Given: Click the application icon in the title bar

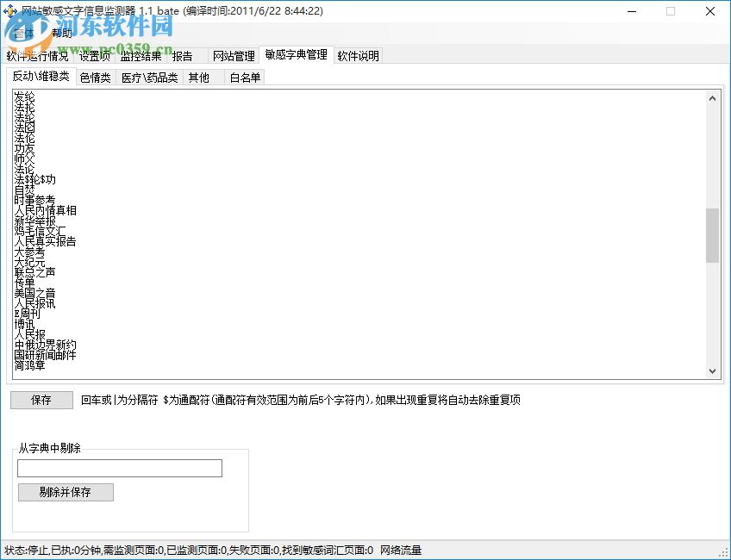Looking at the screenshot, I should tap(9, 10).
